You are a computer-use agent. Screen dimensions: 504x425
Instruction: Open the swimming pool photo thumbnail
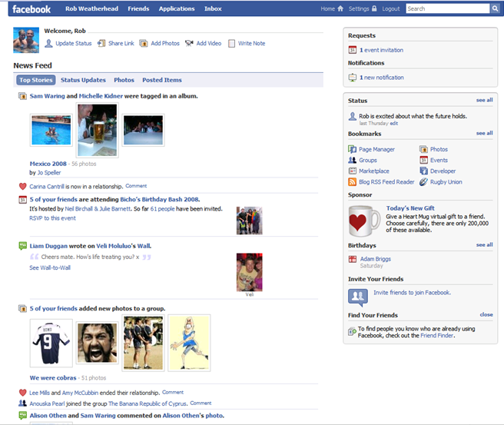51,130
